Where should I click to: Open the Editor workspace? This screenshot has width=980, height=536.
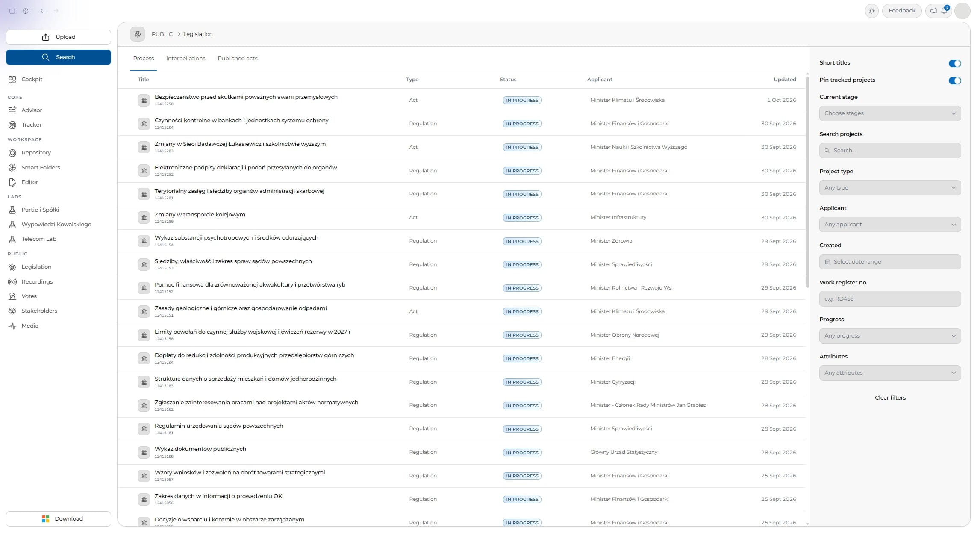pyautogui.click(x=30, y=182)
